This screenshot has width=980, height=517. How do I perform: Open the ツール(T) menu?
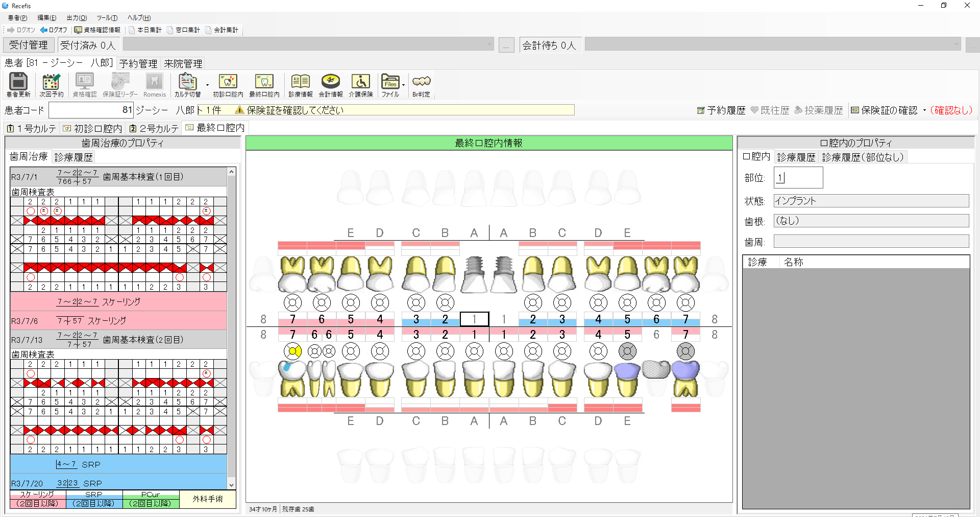pos(107,18)
